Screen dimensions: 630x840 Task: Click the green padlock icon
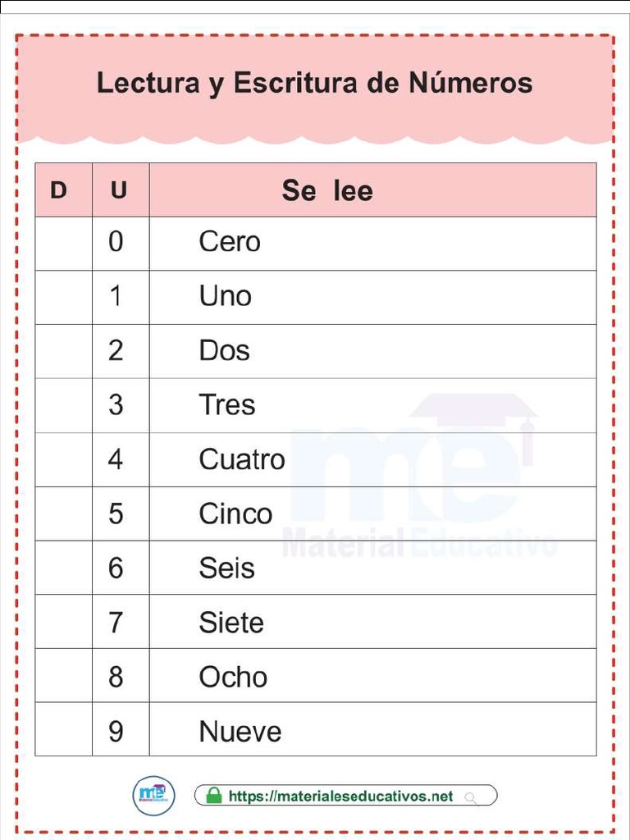coord(213,796)
